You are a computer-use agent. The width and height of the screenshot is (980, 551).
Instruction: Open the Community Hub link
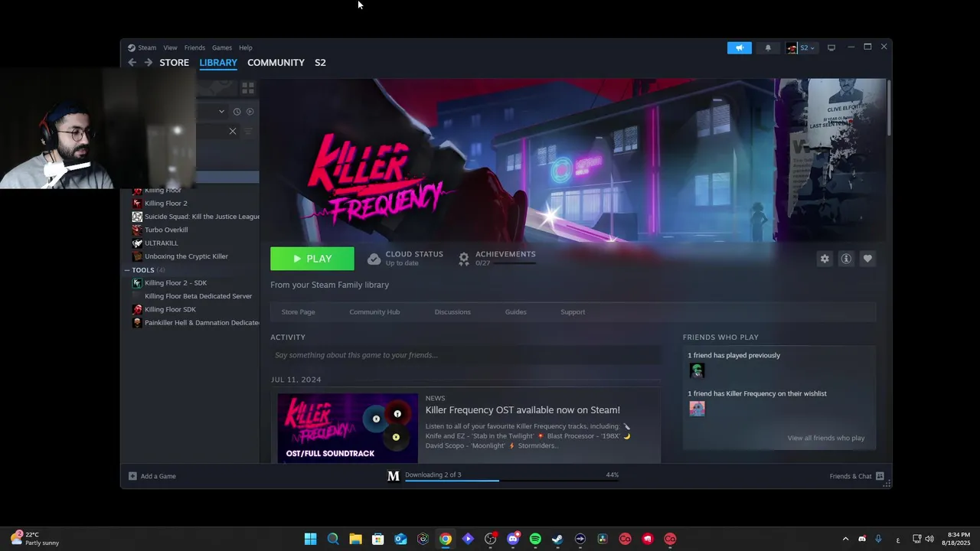pyautogui.click(x=374, y=312)
